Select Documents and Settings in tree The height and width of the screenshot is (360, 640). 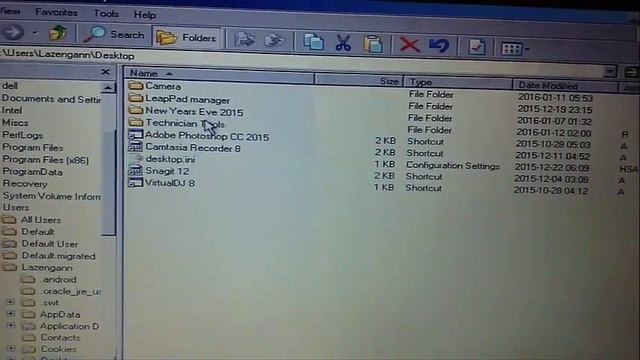[51, 99]
